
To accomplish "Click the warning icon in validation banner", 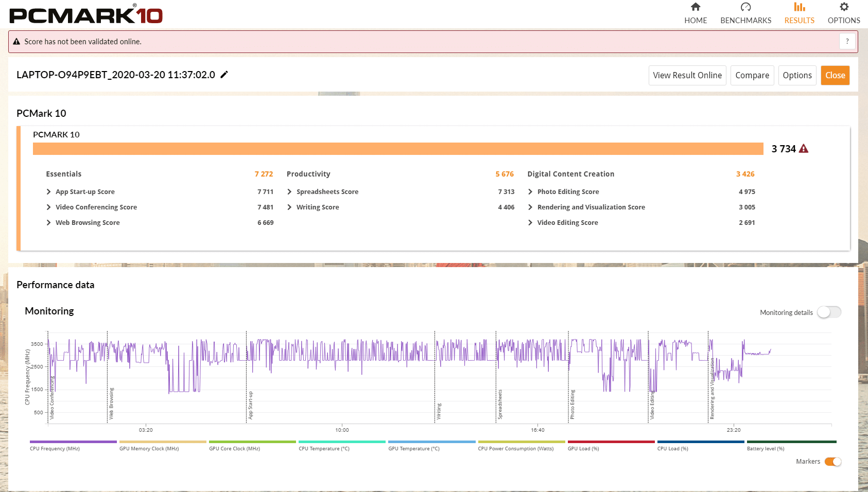I will [16, 42].
